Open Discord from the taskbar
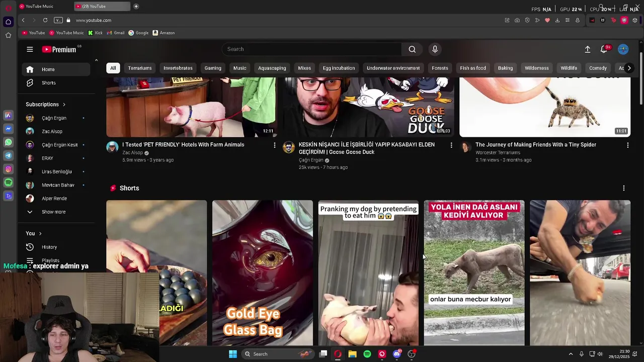644x362 pixels. pos(397,354)
